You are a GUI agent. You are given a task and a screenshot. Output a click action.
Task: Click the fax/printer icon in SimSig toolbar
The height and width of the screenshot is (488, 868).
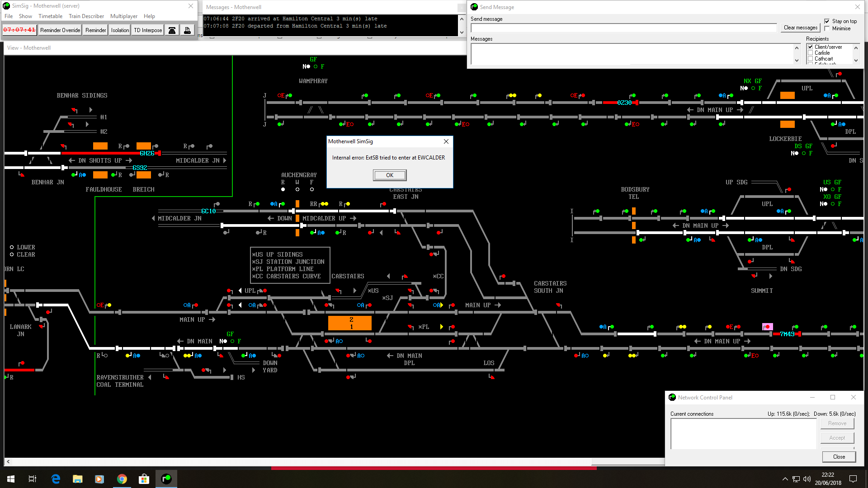(187, 30)
